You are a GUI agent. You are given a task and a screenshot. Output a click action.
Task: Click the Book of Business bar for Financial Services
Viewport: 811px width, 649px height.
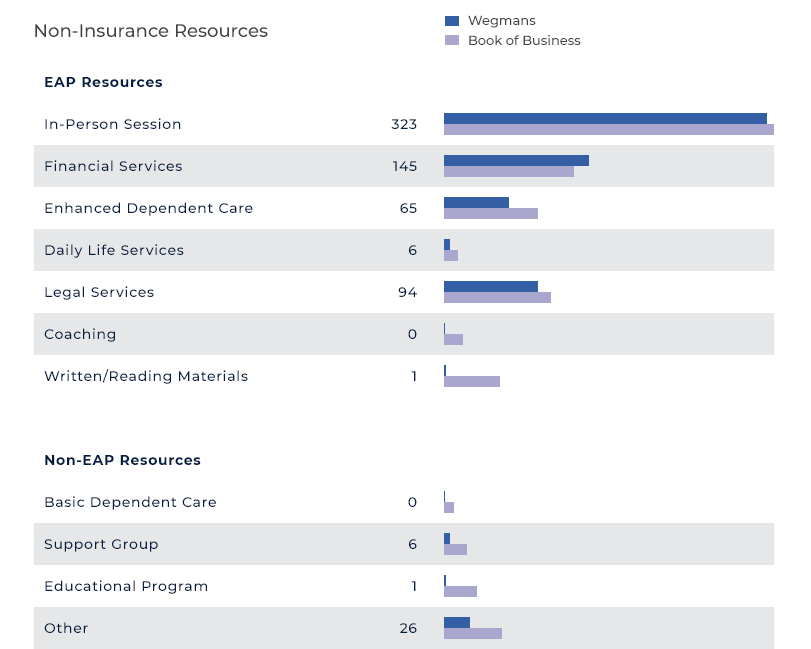click(x=508, y=172)
